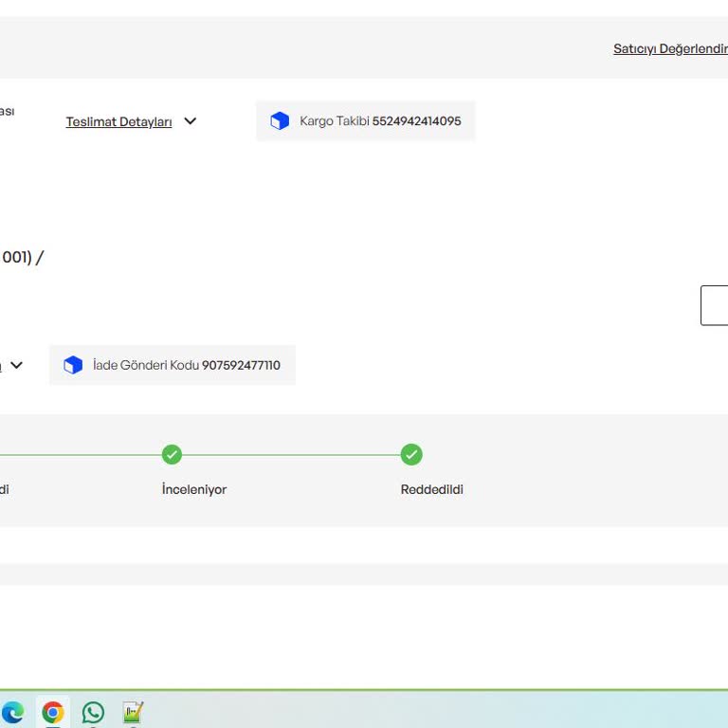Click the Kargo Takibi number 552494241​4095

[x=416, y=121]
